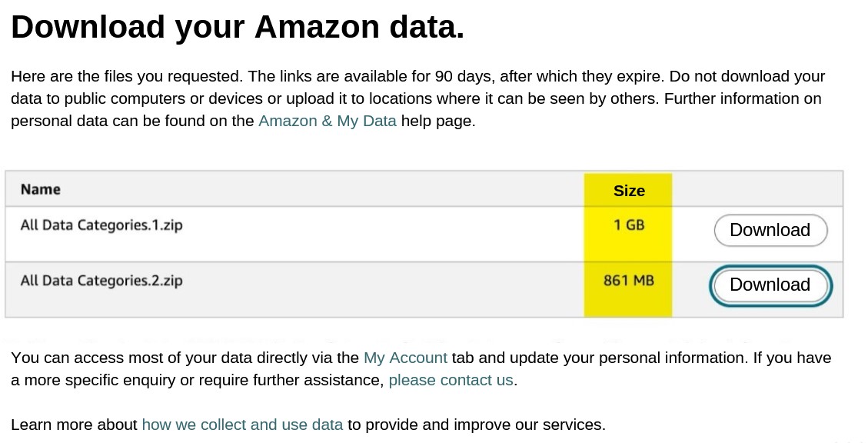Click the highlighted Size column header
Image resolution: width=868 pixels, height=443 pixels.
pyautogui.click(x=627, y=190)
